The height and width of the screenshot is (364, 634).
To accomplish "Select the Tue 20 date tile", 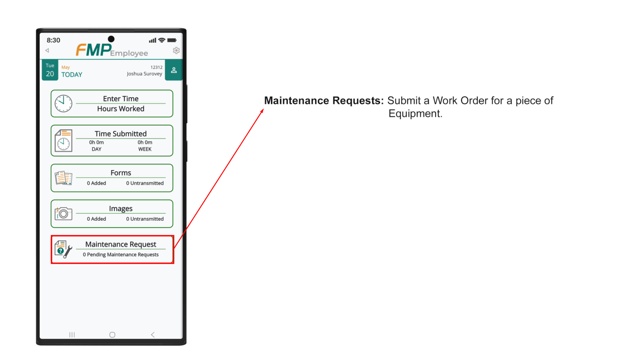I will (50, 70).
